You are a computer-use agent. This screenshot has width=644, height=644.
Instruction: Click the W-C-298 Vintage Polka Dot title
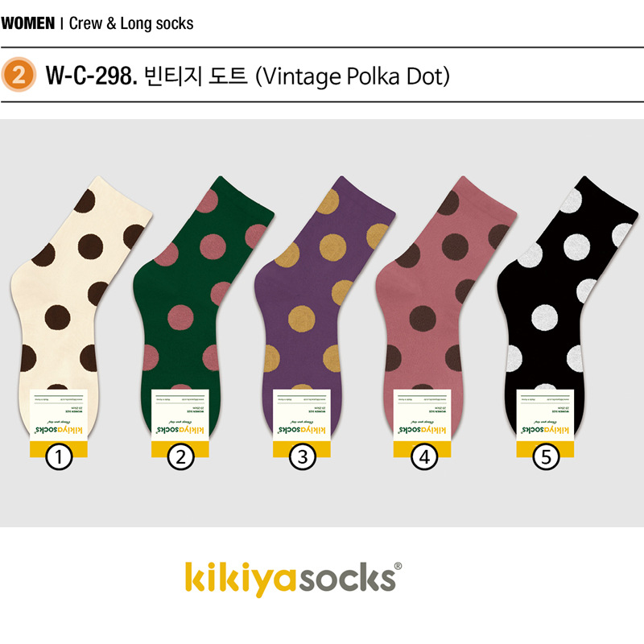[x=248, y=76]
